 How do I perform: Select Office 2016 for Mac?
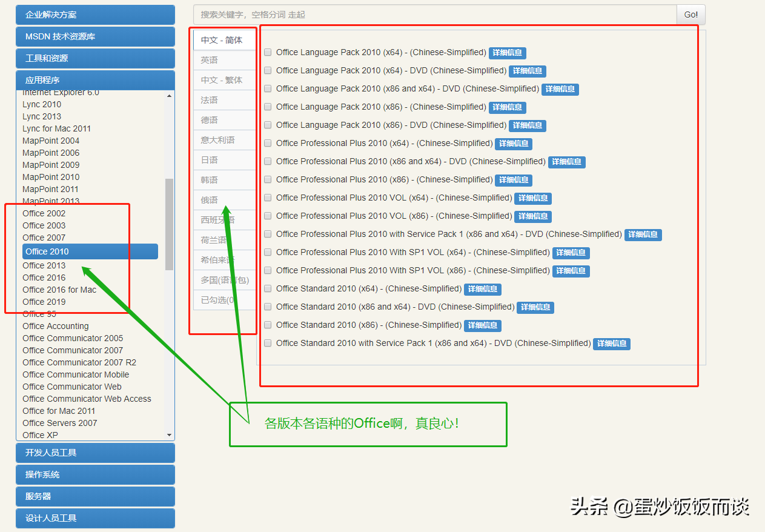tap(59, 290)
